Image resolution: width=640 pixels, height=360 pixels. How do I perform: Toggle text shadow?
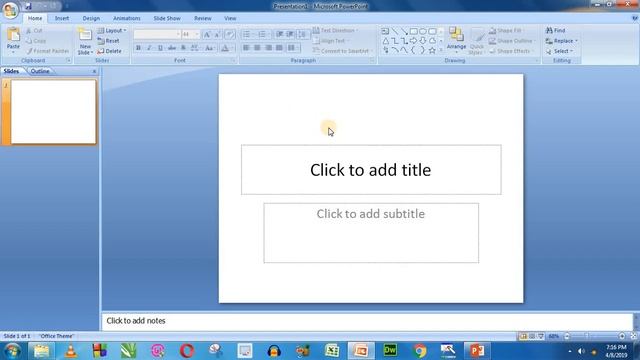[183, 48]
